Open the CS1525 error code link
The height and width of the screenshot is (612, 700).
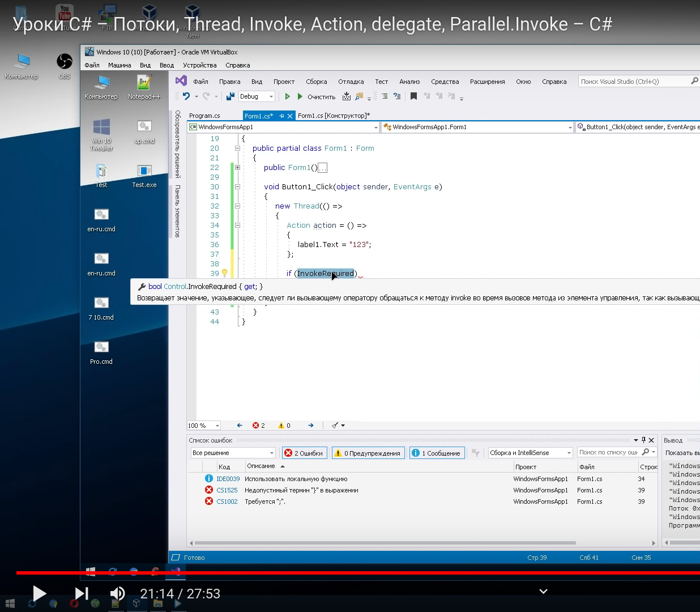pos(227,490)
